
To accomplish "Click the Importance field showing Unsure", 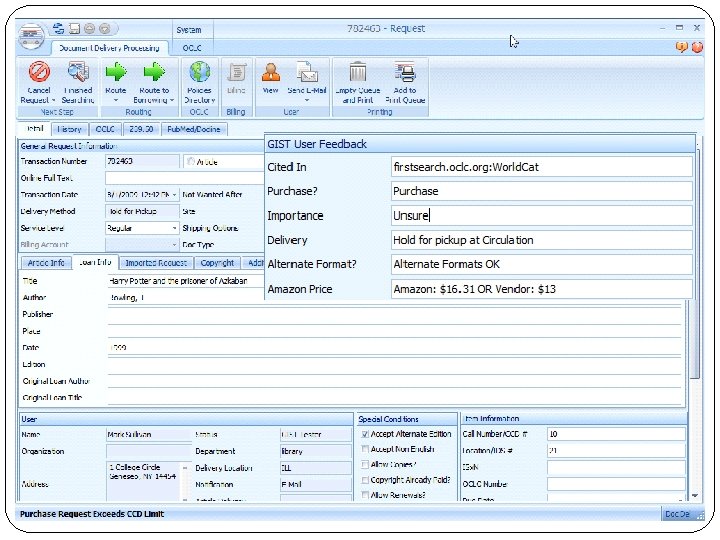I will click(x=541, y=216).
